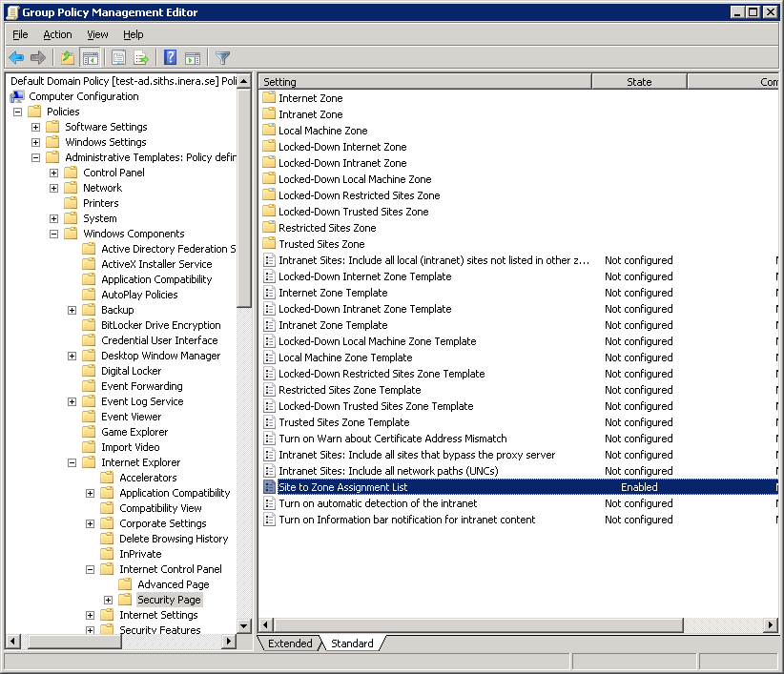Screen dimensions: 784x674
Task: Click policy icon for Turn on automatic detection
Action: [270, 503]
